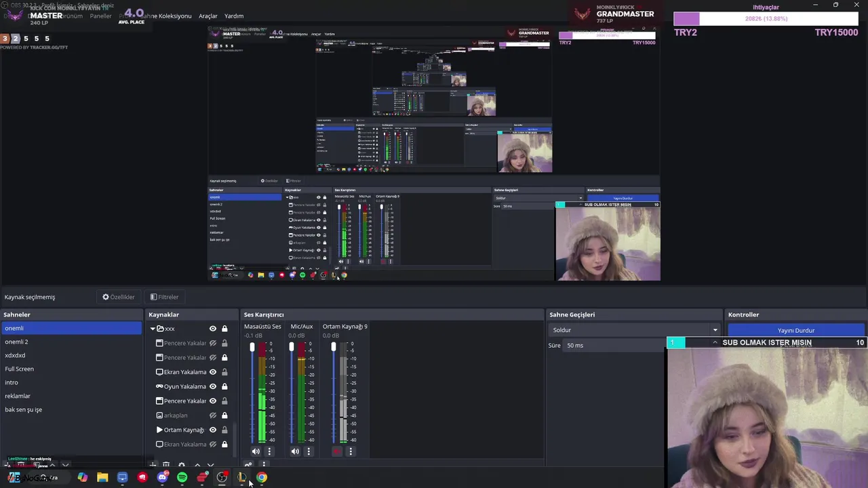Open Mic/Aux three-dot options menu
Image resolution: width=868 pixels, height=488 pixels.
click(x=309, y=451)
